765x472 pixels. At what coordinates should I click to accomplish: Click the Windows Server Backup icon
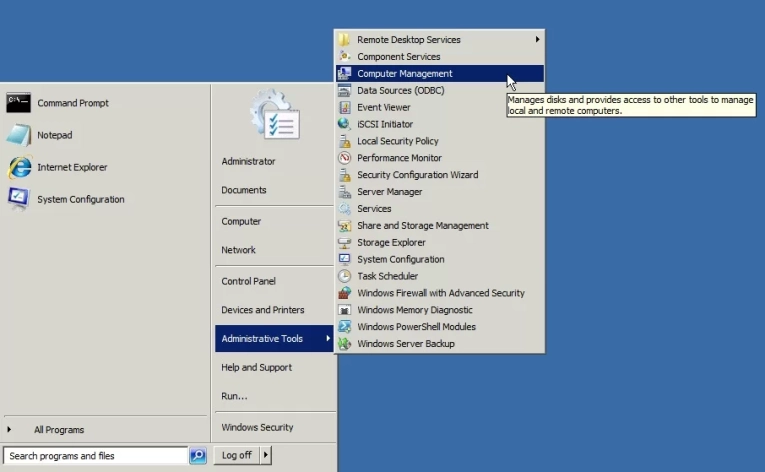click(345, 344)
